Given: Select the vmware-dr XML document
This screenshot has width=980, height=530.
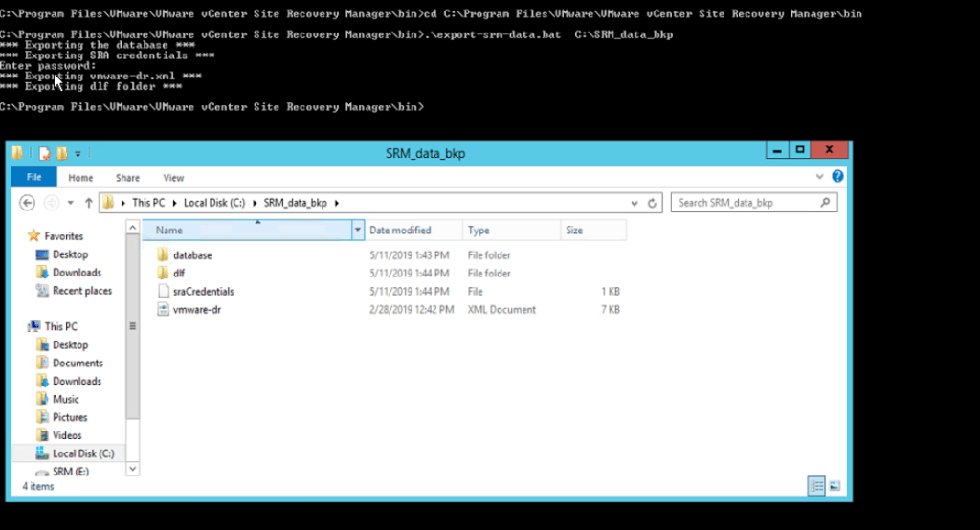Looking at the screenshot, I should click(197, 309).
